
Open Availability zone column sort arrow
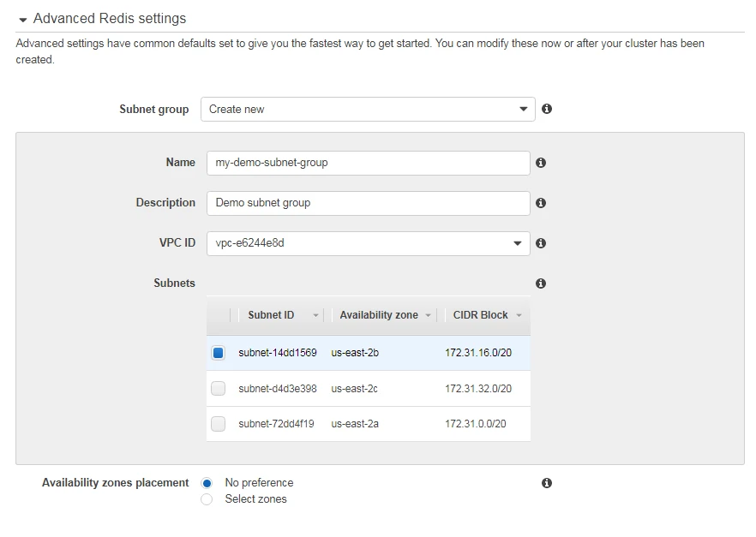pyautogui.click(x=427, y=316)
